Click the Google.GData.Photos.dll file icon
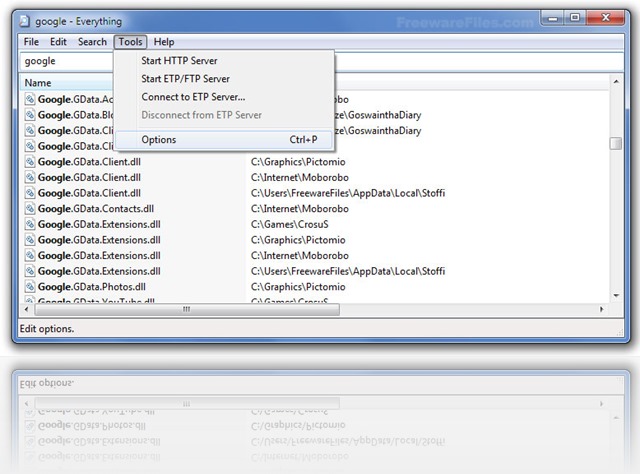Image resolution: width=640 pixels, height=474 pixels. (x=30, y=287)
